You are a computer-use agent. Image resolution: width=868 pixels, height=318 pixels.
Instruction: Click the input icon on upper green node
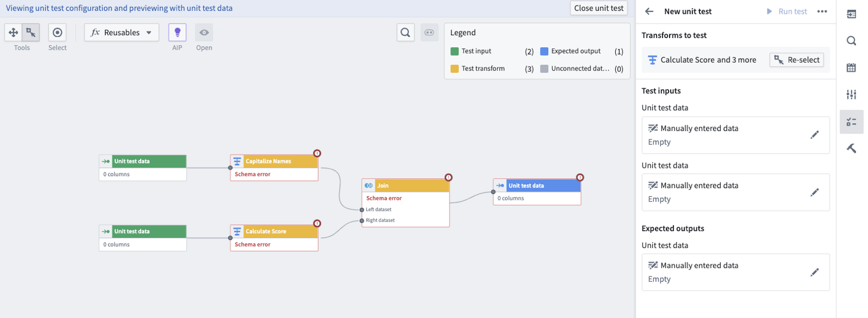(x=105, y=161)
